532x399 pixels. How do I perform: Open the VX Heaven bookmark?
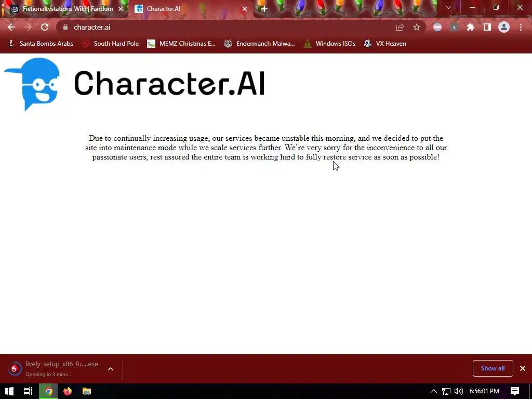[x=385, y=44]
